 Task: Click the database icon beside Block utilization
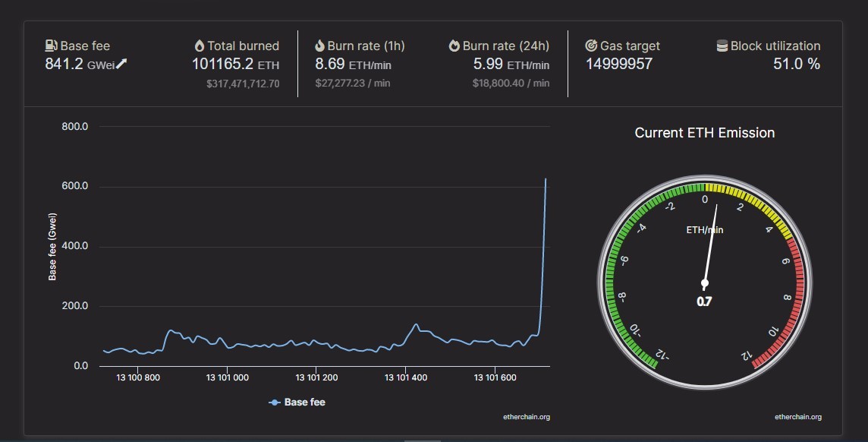(x=722, y=46)
